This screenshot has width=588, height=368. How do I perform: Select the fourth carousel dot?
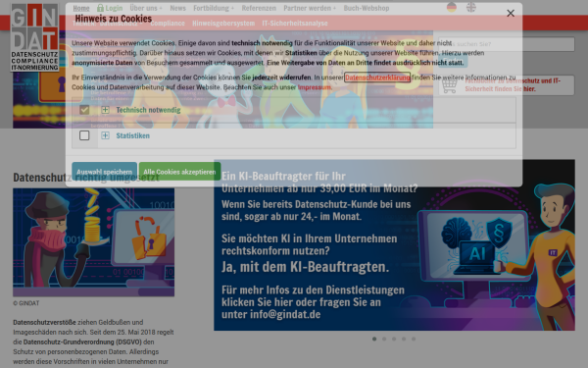tap(404, 339)
